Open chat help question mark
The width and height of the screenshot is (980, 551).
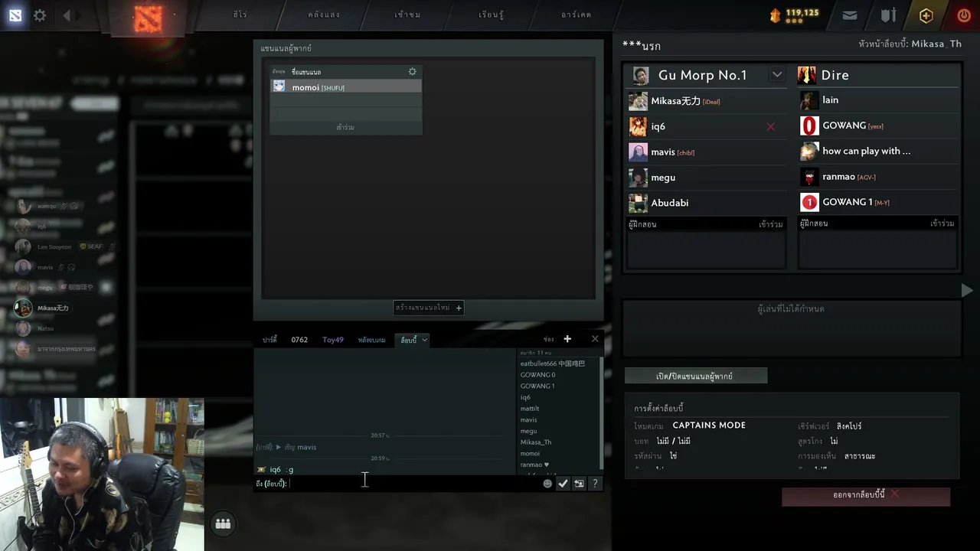click(x=595, y=484)
